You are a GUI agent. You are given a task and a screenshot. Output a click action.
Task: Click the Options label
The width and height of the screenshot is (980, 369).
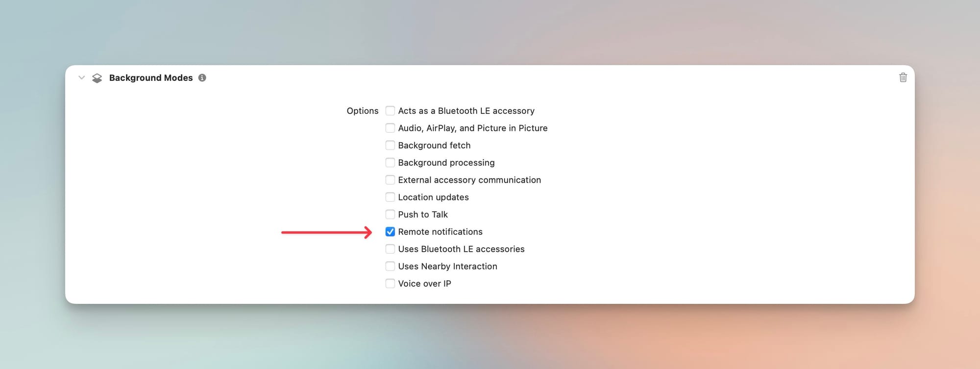(362, 111)
